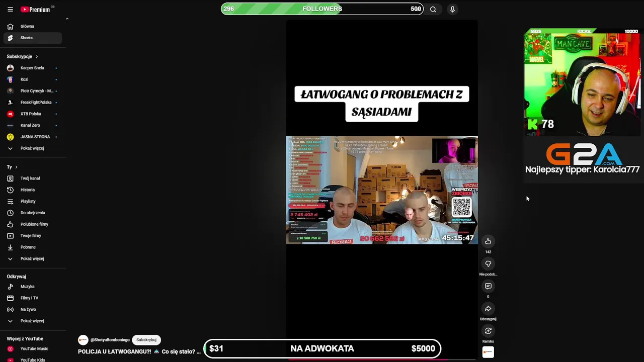
Task: Click JASNA STRONA yellow avatar
Action: [x=10, y=137]
